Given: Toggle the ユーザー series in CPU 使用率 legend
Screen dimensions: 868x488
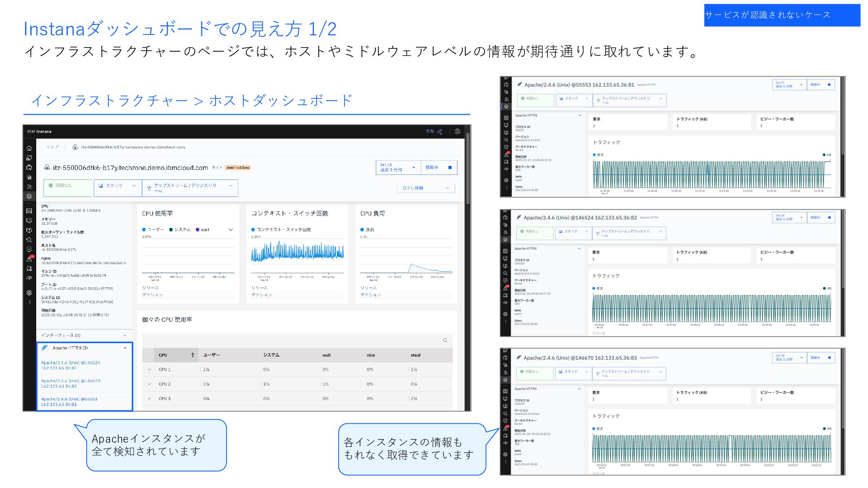Looking at the screenshot, I should (153, 230).
